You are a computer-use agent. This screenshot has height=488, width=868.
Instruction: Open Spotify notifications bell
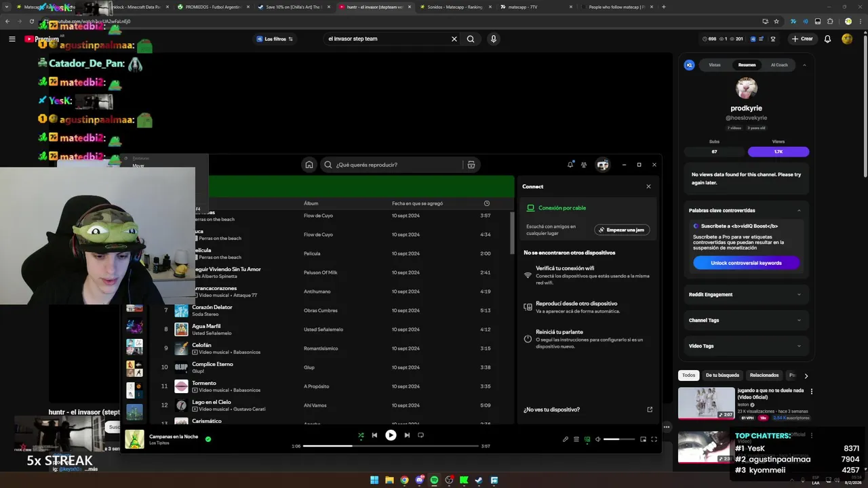(x=570, y=165)
